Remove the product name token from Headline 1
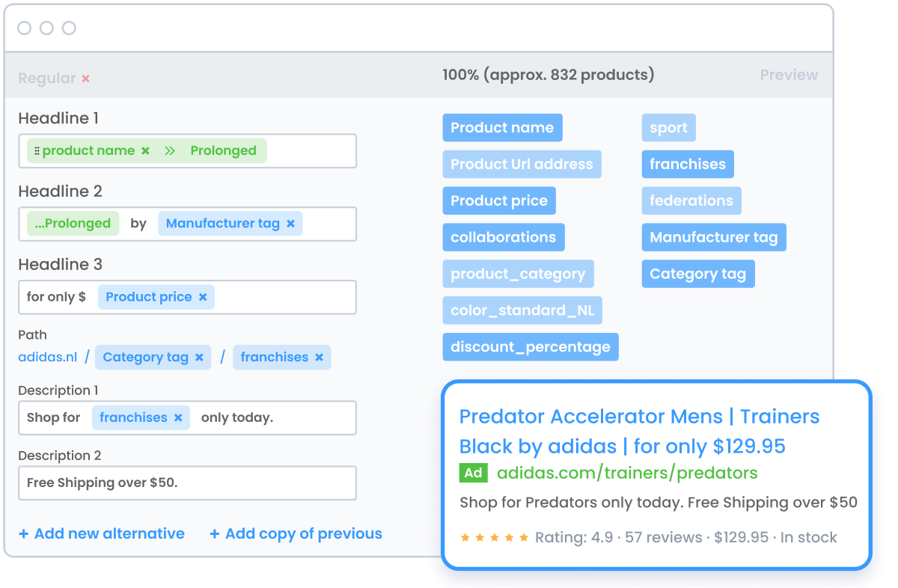Screen dimensions: 898x588 coord(145,150)
